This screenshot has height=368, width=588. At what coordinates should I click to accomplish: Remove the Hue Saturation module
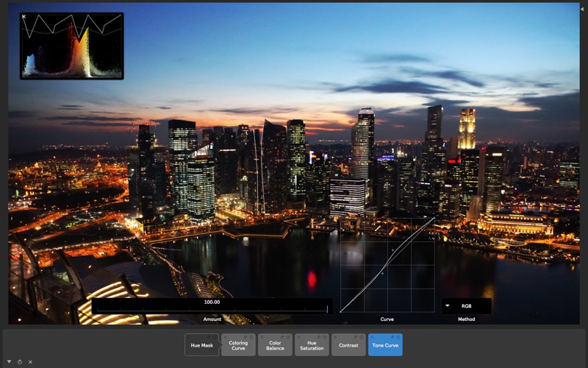pos(299,337)
